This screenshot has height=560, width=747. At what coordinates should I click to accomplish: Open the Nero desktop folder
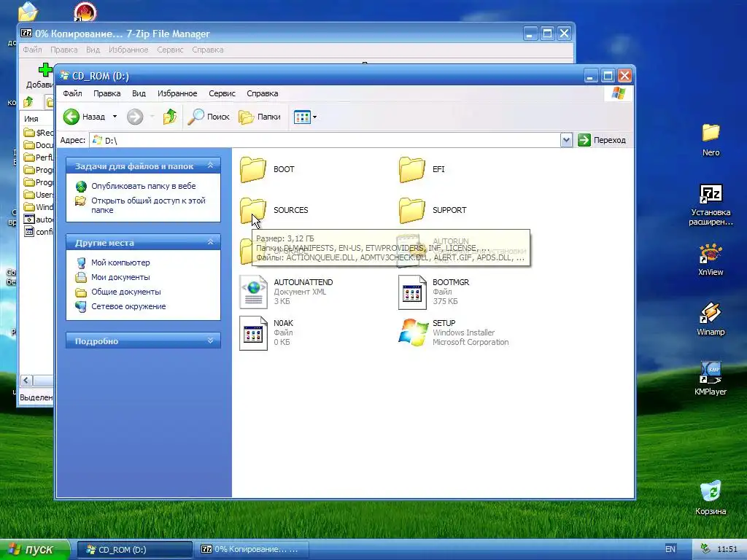click(711, 140)
